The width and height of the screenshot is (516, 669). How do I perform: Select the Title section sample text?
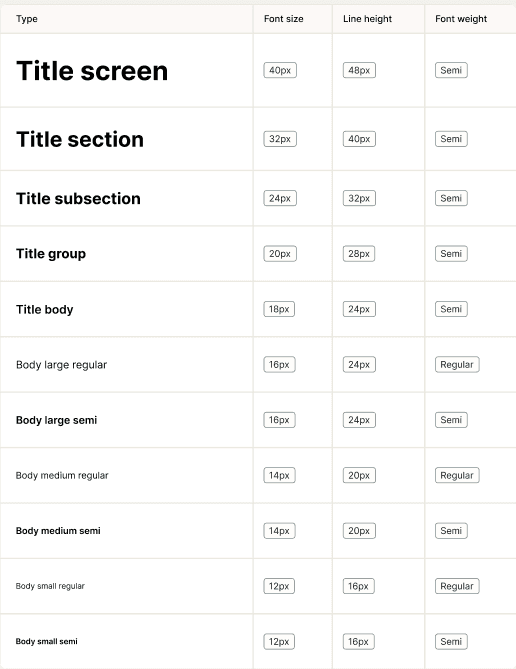point(80,139)
